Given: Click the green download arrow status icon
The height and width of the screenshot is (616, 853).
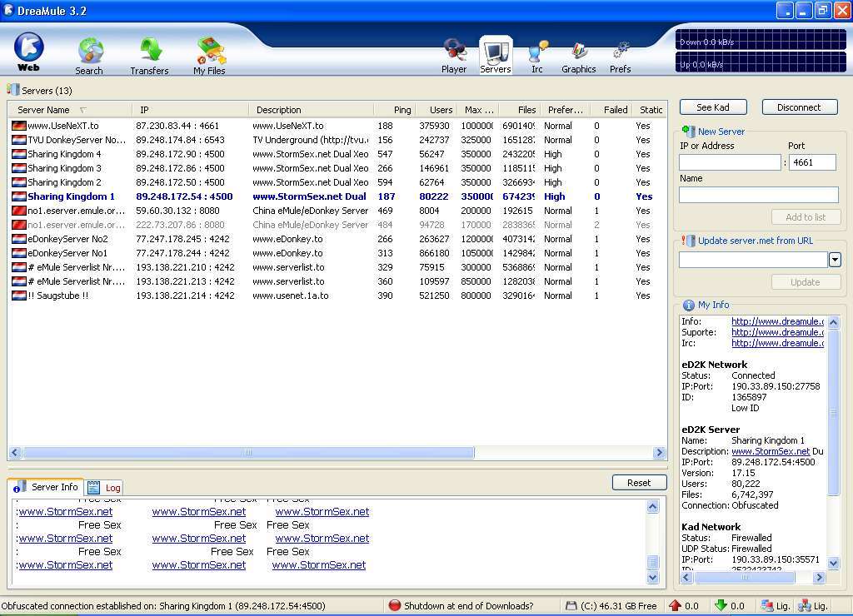Looking at the screenshot, I should pos(721,605).
